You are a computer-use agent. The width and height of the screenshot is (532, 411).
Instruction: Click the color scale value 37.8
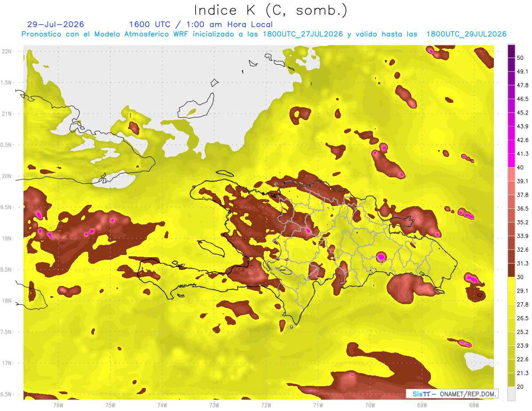(x=523, y=195)
